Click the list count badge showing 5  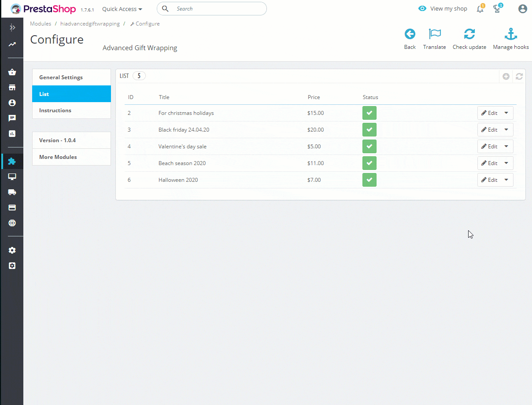139,76
